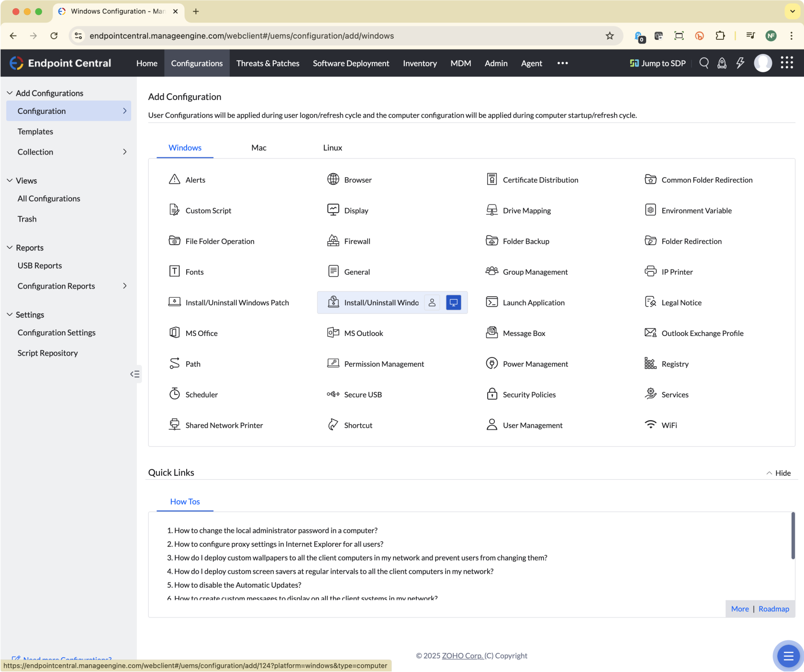804x672 pixels.
Task: Select the Folder Backup icon
Action: 492,241
